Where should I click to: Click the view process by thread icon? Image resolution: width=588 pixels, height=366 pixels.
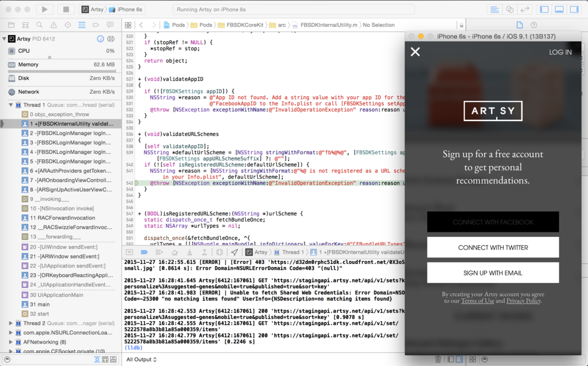coord(111,38)
